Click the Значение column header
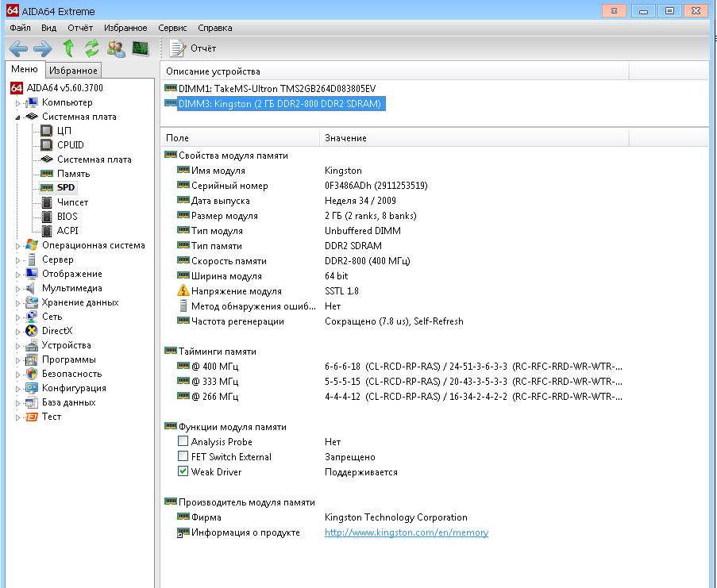 pyautogui.click(x=475, y=137)
